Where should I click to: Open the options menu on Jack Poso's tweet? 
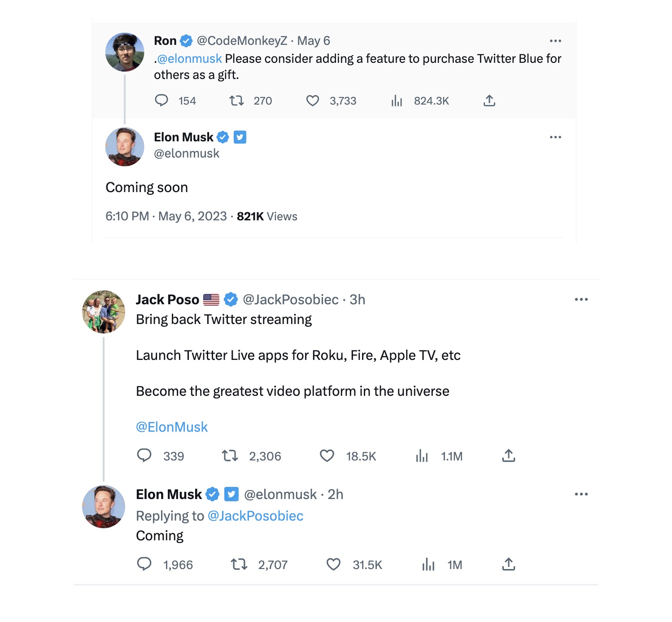(x=581, y=299)
